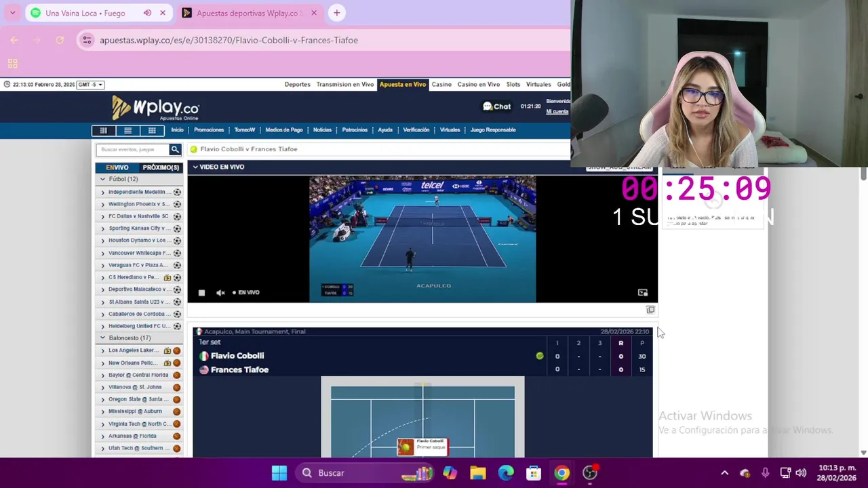The image size is (868, 488).
Task: Open site information icon in address bar
Action: point(86,40)
